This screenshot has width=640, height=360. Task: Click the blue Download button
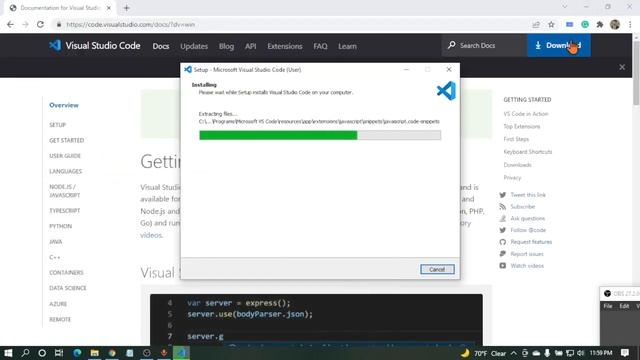click(558, 45)
